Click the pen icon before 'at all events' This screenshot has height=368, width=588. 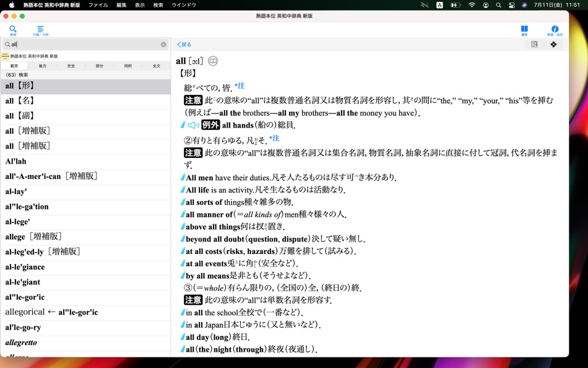(183, 263)
